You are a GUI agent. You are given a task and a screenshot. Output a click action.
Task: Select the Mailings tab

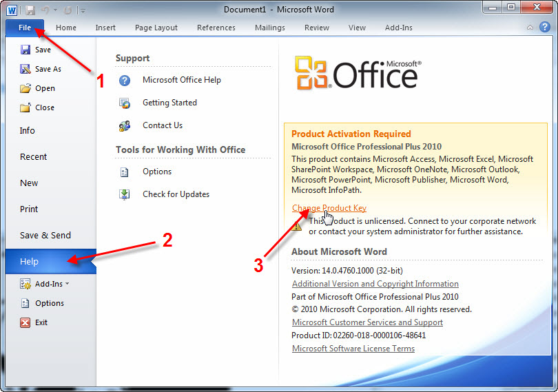(x=270, y=28)
